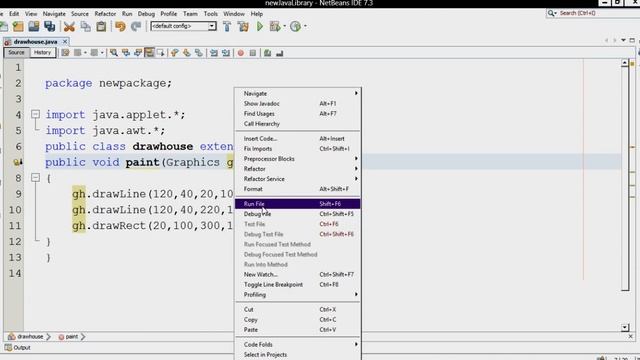Select Debug File in context menu
Screen dimensions: 640x360
pos(298,214)
